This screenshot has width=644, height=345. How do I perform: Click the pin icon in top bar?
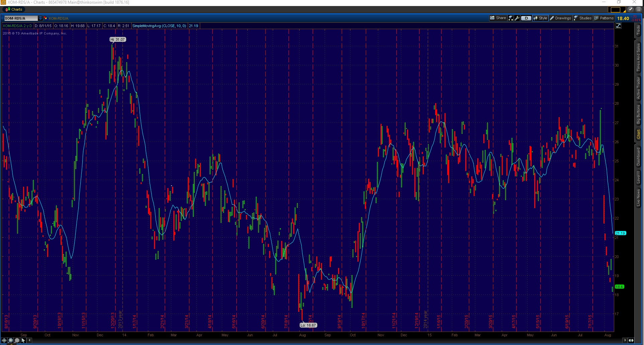(631, 9)
